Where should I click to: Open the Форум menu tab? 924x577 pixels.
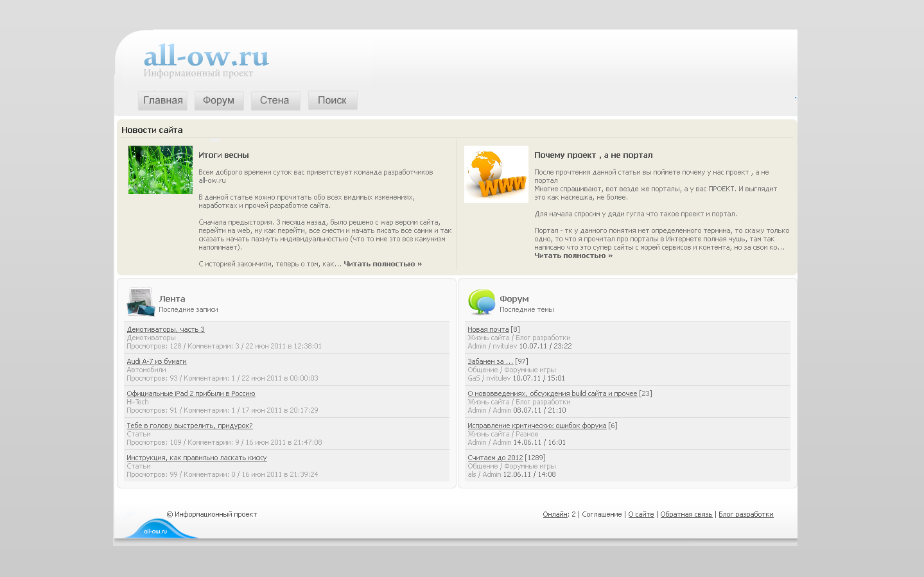coord(218,101)
